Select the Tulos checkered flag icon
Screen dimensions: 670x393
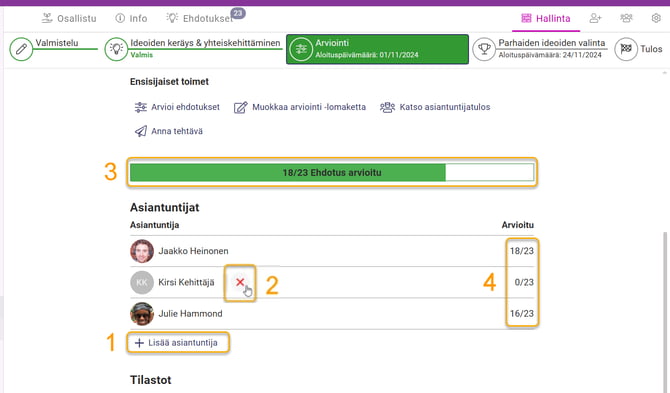click(x=626, y=49)
